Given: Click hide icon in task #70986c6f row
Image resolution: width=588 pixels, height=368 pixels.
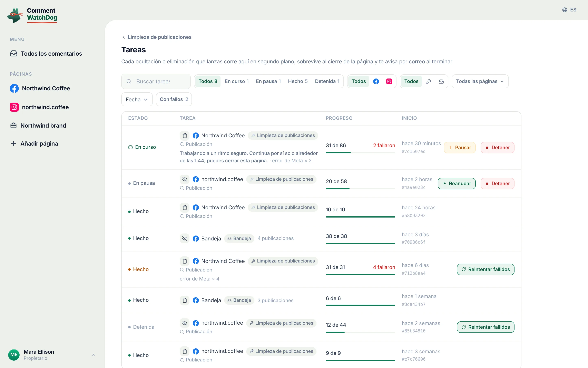Looking at the screenshot, I should 185,239.
